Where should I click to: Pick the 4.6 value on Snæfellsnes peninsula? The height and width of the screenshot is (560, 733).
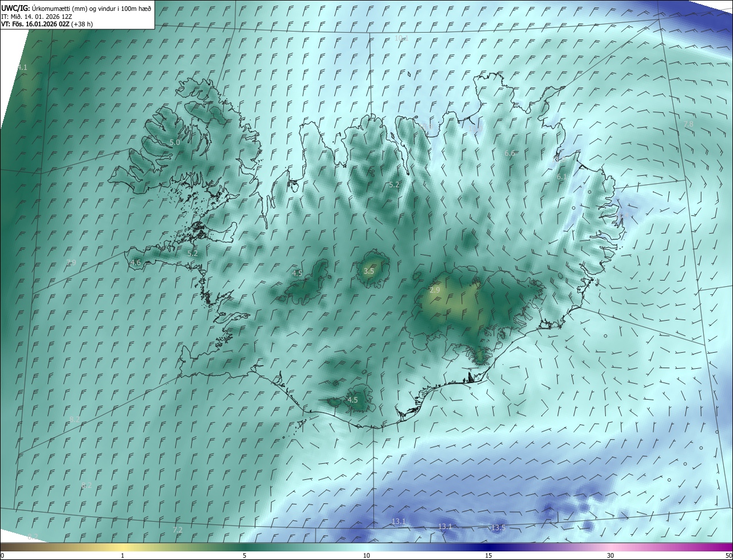click(x=136, y=263)
